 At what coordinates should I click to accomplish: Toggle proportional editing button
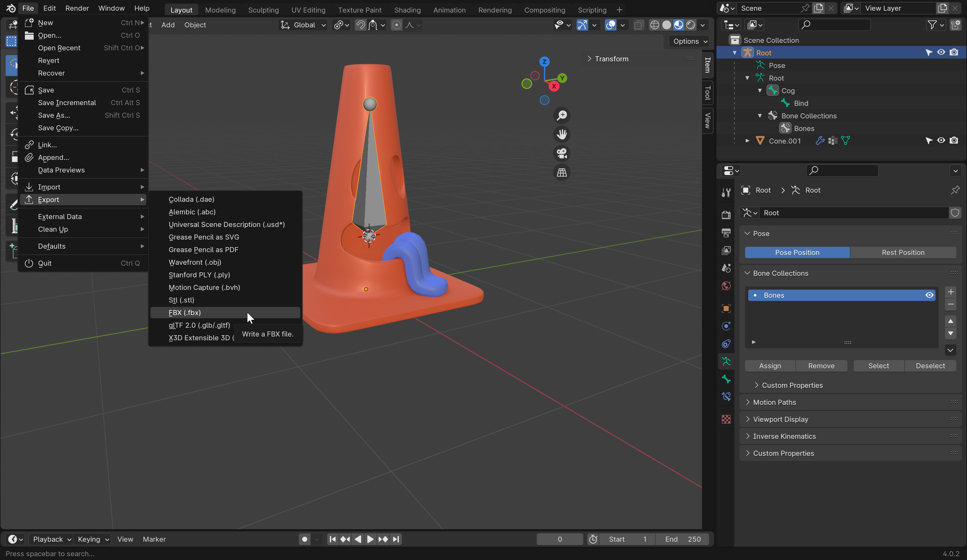click(397, 25)
